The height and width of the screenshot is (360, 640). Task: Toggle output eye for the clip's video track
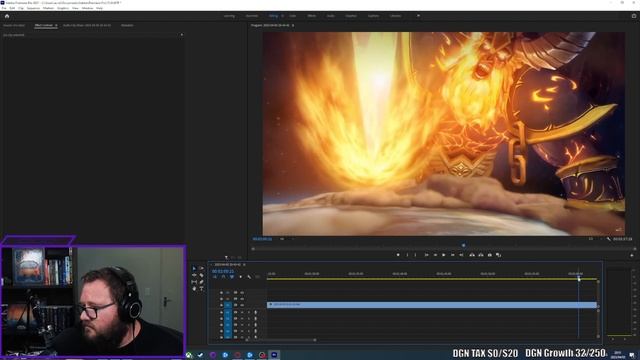[242, 305]
